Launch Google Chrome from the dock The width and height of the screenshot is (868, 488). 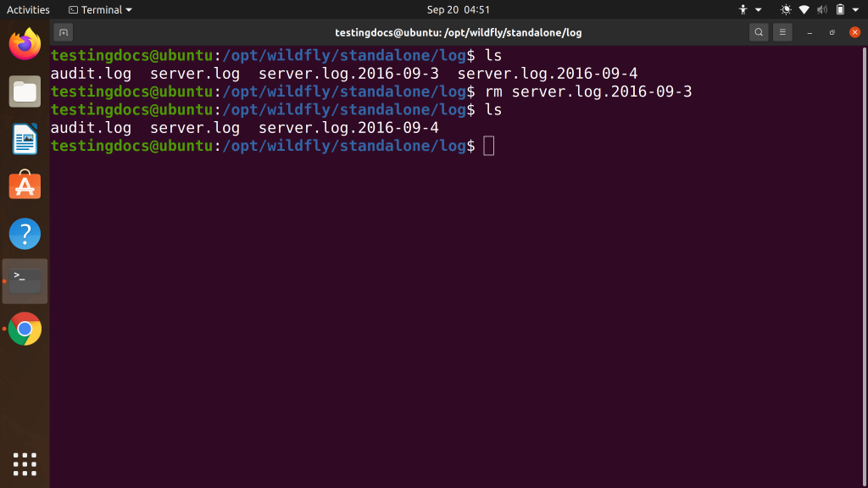click(25, 330)
